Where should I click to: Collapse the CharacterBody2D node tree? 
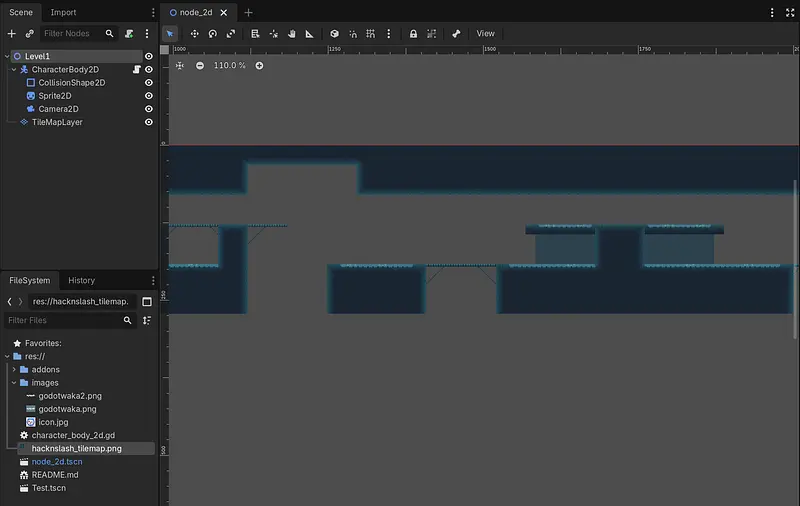click(13, 70)
